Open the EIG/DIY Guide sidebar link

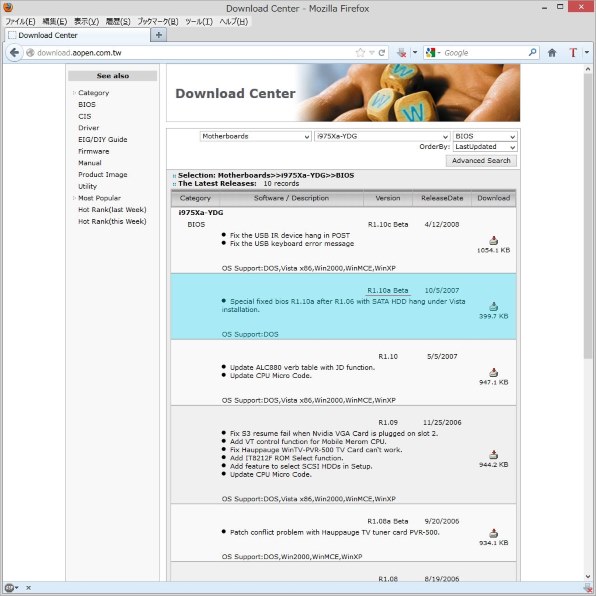(103, 139)
